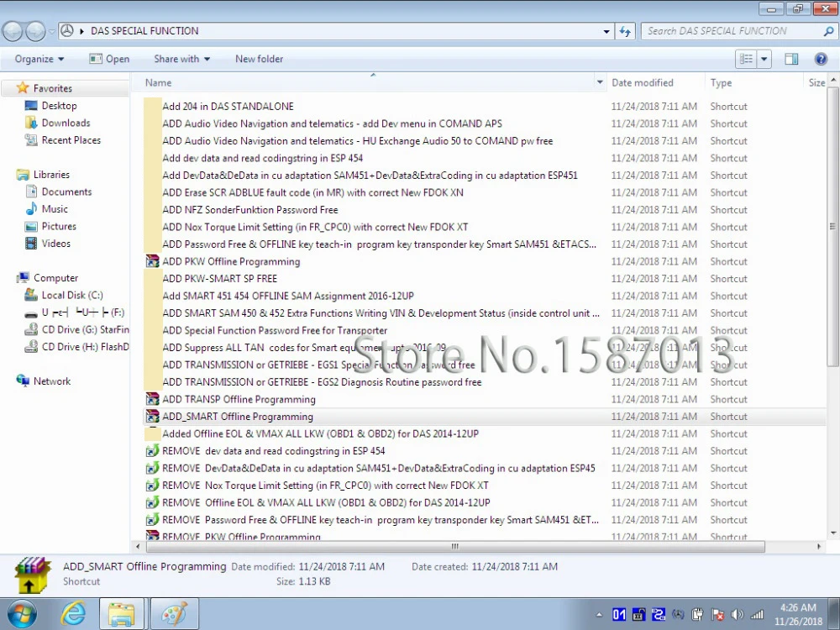The image size is (840, 630).
Task: Go back with the Back arrow button
Action: (13, 31)
